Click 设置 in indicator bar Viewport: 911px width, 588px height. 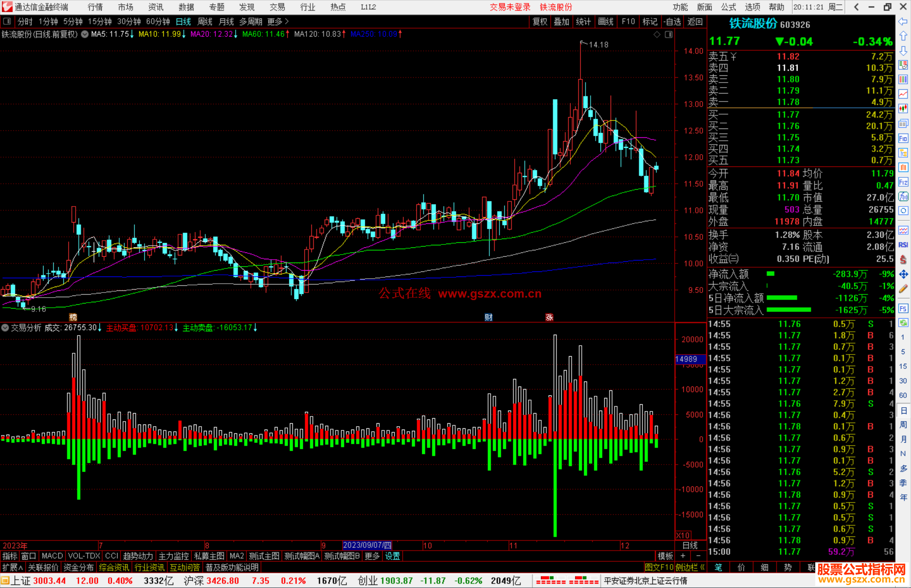click(392, 556)
